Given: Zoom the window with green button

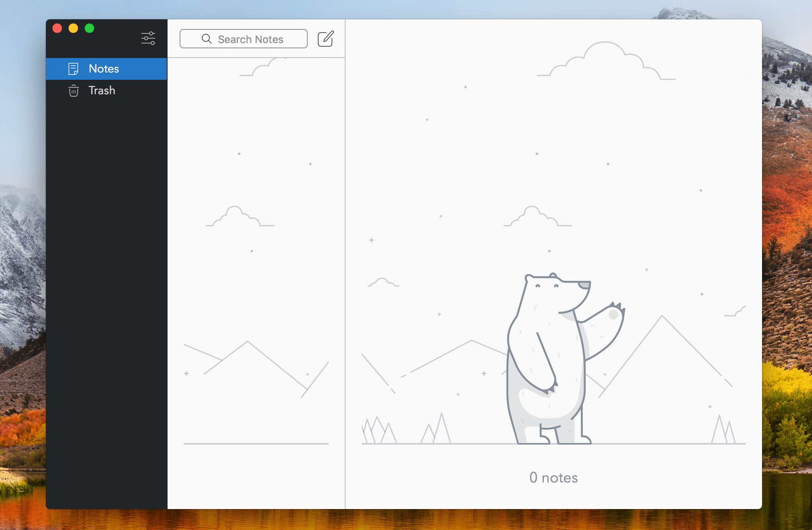Looking at the screenshot, I should (89, 28).
